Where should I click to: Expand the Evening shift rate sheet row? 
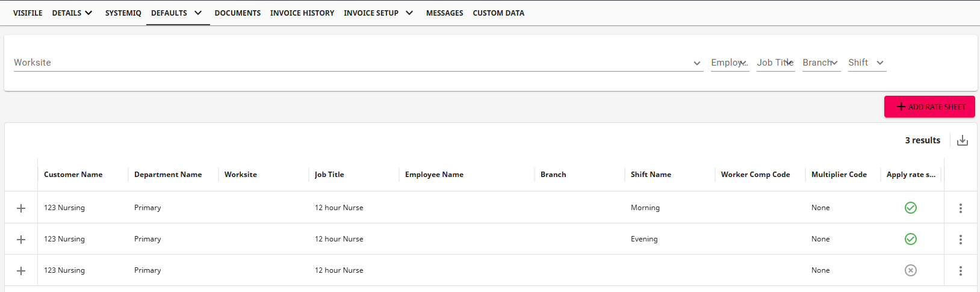pyautogui.click(x=21, y=239)
